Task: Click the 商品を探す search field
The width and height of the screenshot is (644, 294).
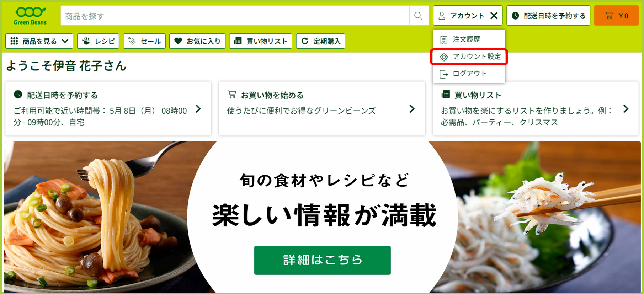Action: tap(235, 16)
